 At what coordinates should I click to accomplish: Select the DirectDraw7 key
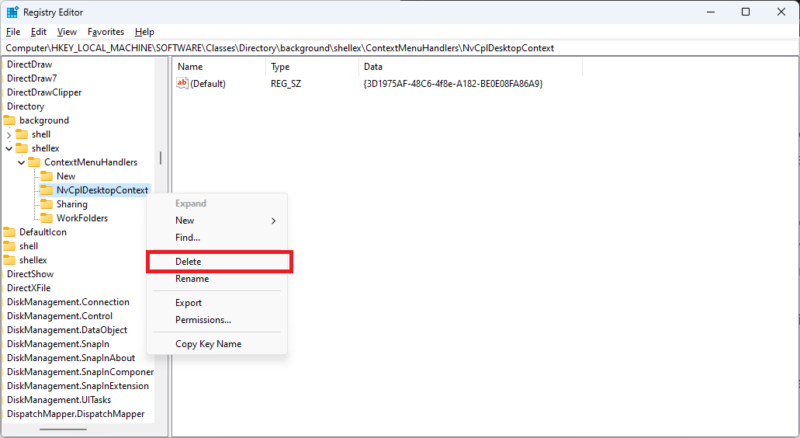tap(32, 78)
